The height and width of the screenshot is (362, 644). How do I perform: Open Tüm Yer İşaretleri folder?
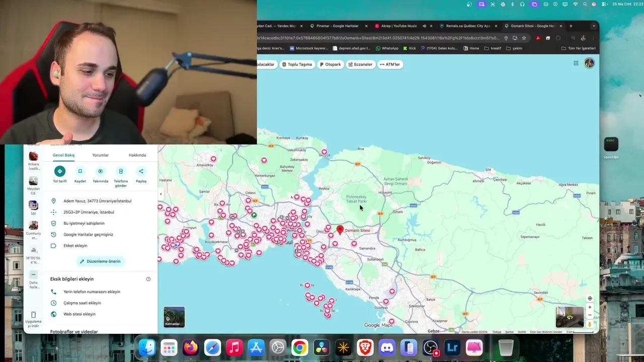click(x=578, y=48)
